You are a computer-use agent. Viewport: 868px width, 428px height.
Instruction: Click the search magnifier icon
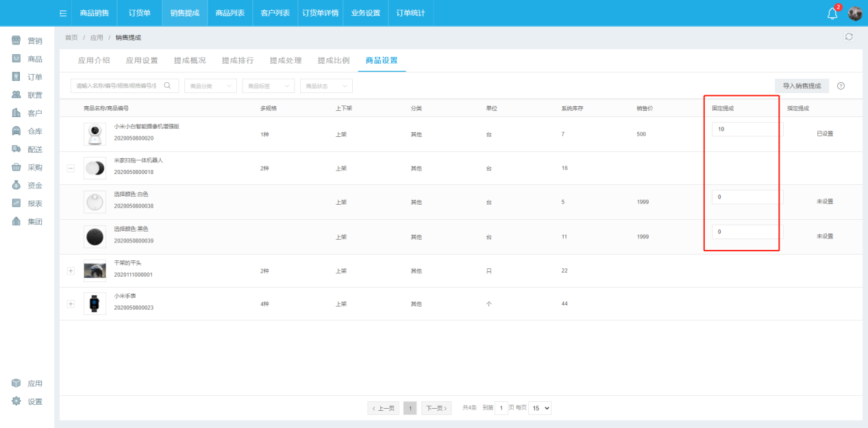coord(167,86)
